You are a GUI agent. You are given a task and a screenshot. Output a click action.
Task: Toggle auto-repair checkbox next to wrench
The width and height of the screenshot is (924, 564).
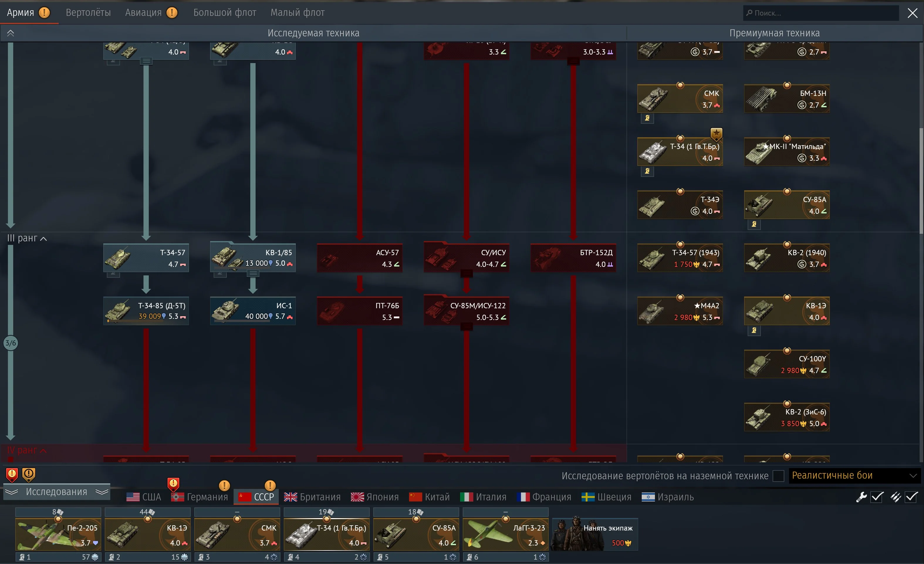[877, 497]
